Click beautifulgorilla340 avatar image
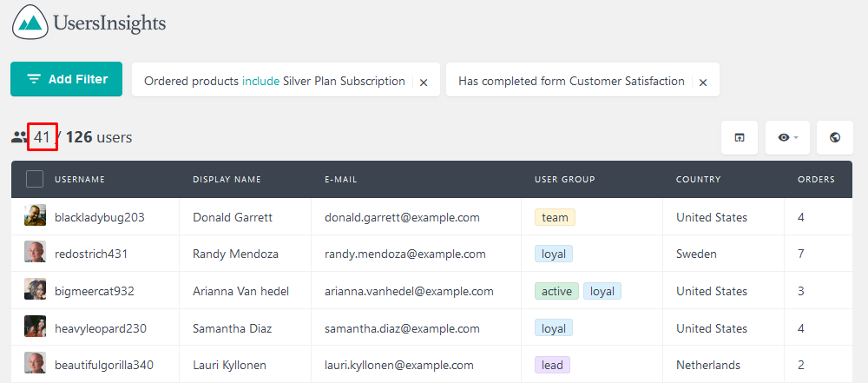868x383 pixels. [35, 362]
